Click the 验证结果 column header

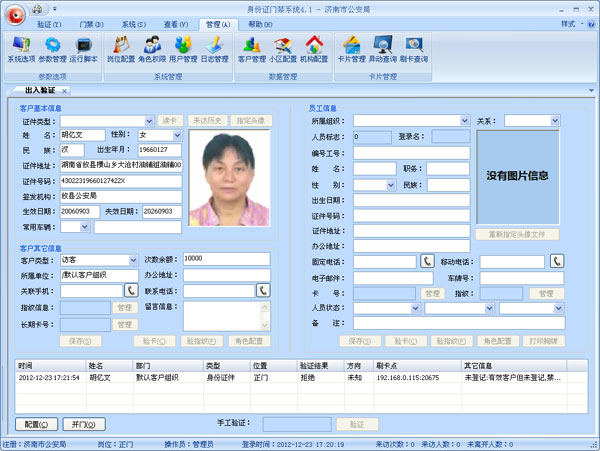tap(321, 366)
